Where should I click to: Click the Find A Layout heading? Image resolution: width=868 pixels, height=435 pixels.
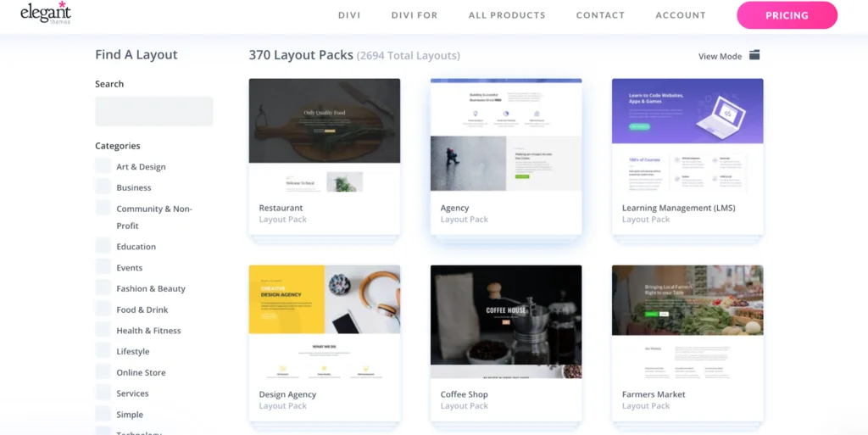(x=136, y=55)
